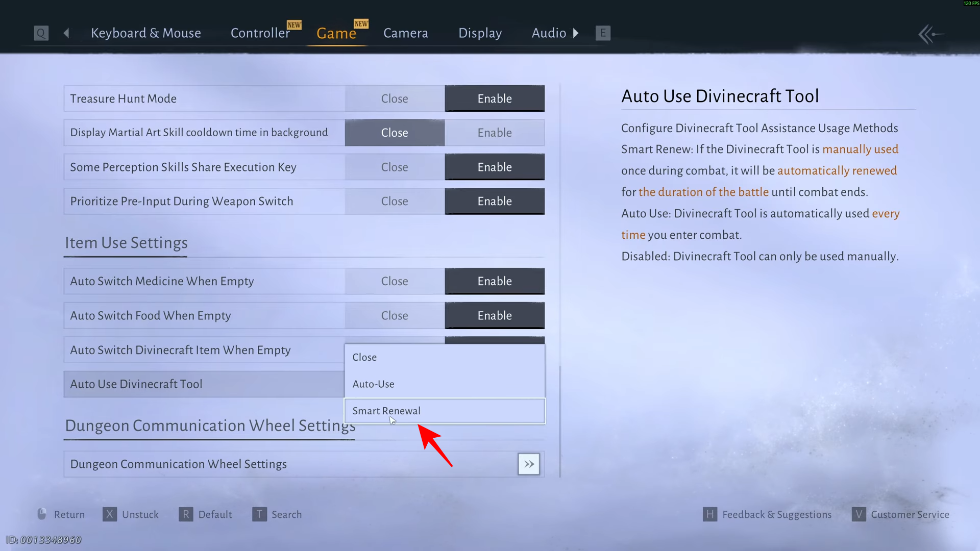980x551 pixels.
Task: Set Auto Switch Food When Empty to Close
Action: 395,316
